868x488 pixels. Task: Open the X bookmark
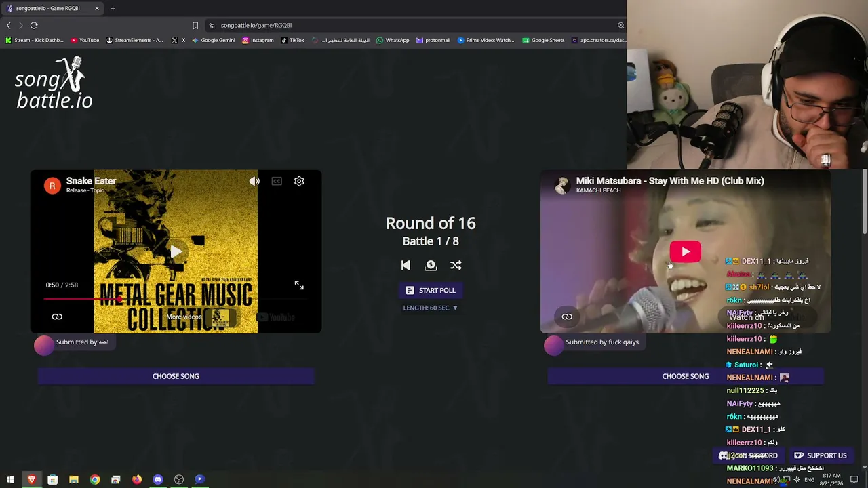pos(178,40)
